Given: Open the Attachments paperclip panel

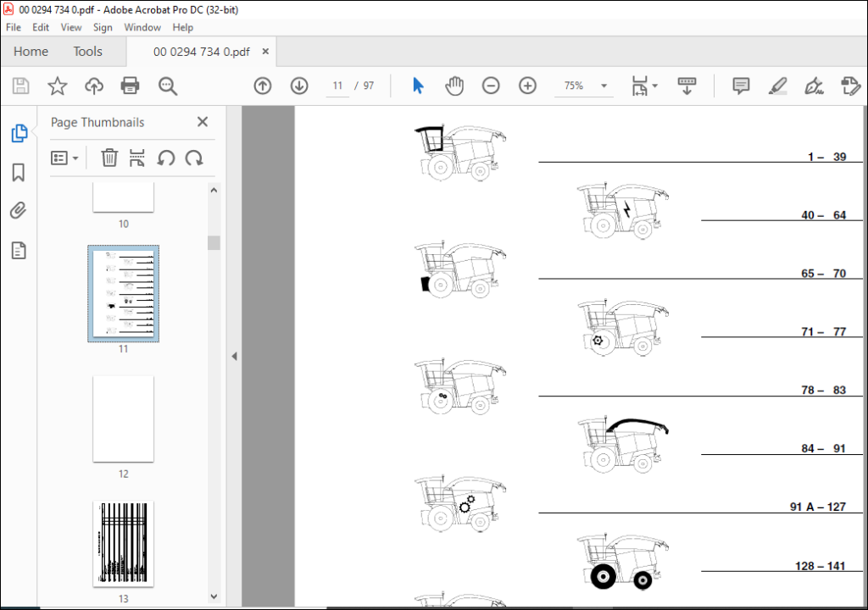Looking at the screenshot, I should click(x=19, y=211).
